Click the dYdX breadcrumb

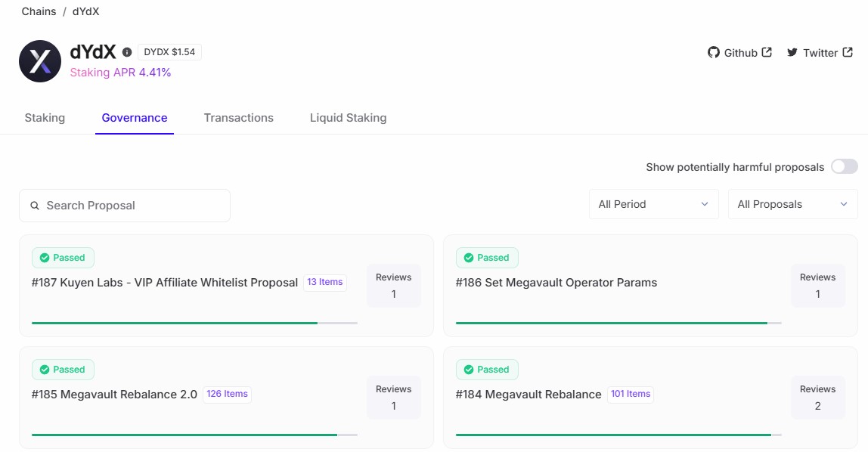85,11
